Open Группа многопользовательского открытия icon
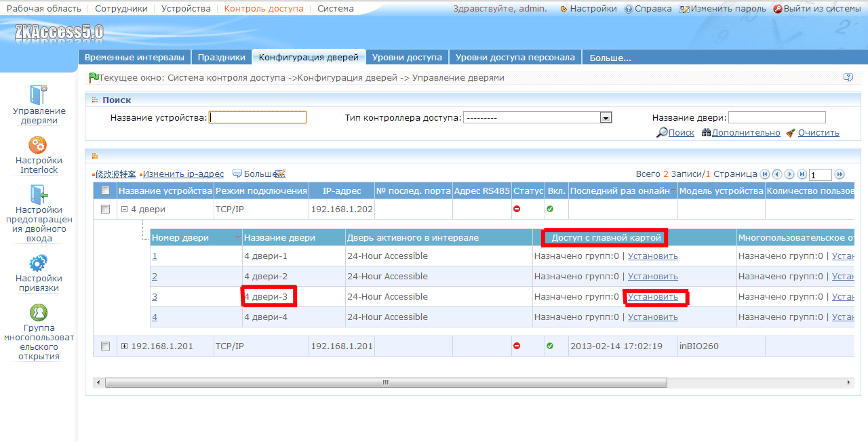Screen dimensions: 868x442 click(x=39, y=312)
